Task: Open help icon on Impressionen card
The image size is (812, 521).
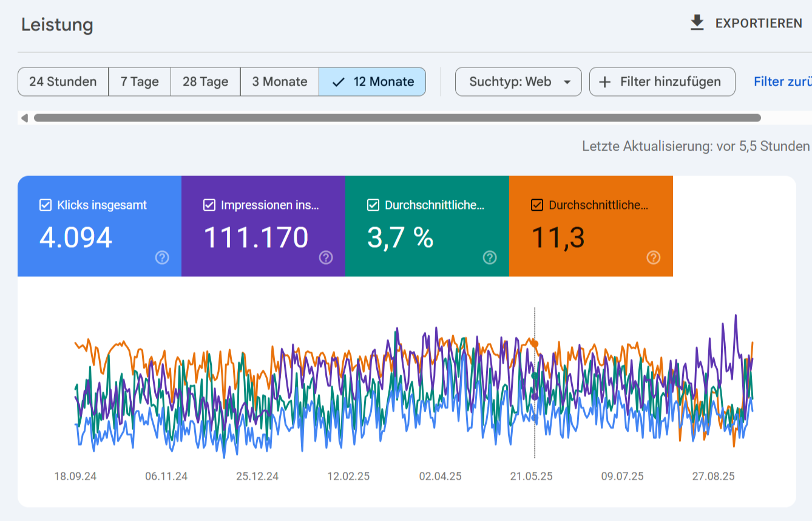Action: pyautogui.click(x=326, y=257)
